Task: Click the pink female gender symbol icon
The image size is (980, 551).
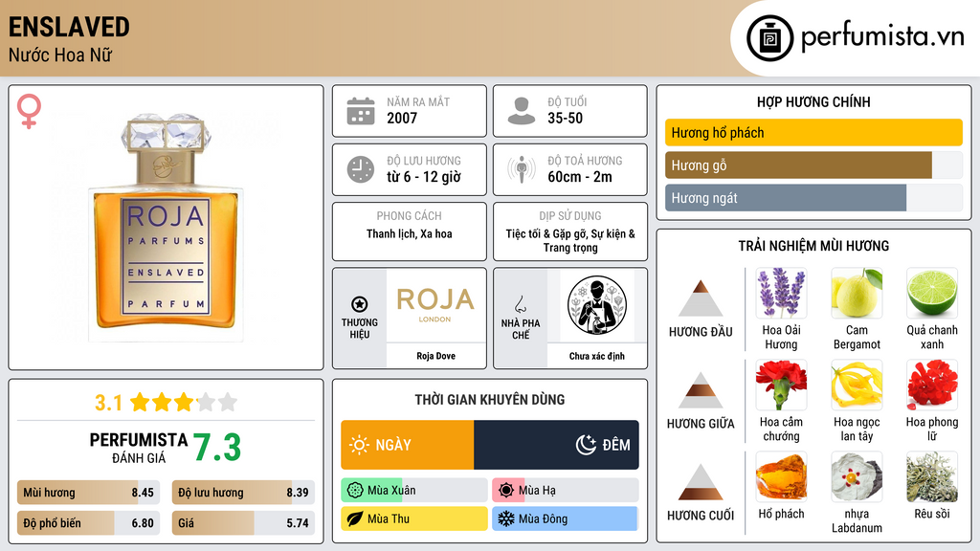Action: click(29, 111)
